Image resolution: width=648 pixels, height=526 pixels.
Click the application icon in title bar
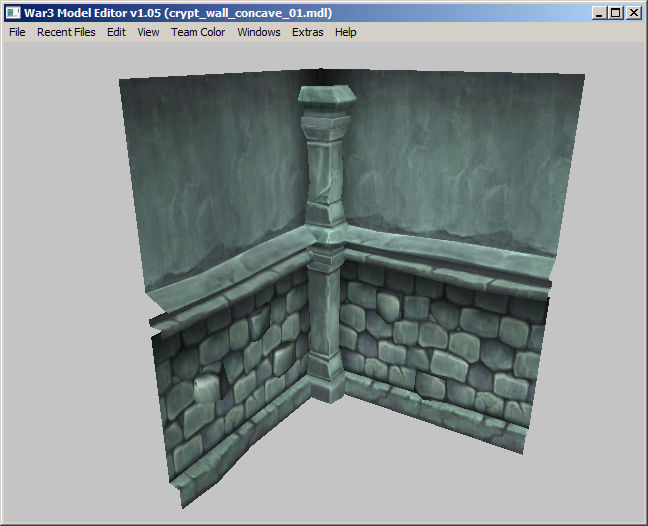pyautogui.click(x=13, y=13)
